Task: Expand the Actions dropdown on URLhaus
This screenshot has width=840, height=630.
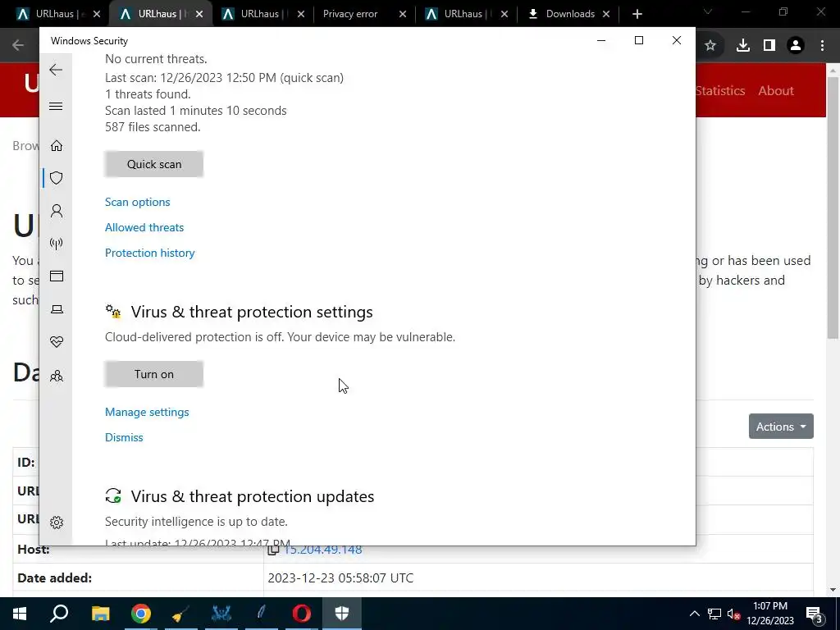Action: 781,427
